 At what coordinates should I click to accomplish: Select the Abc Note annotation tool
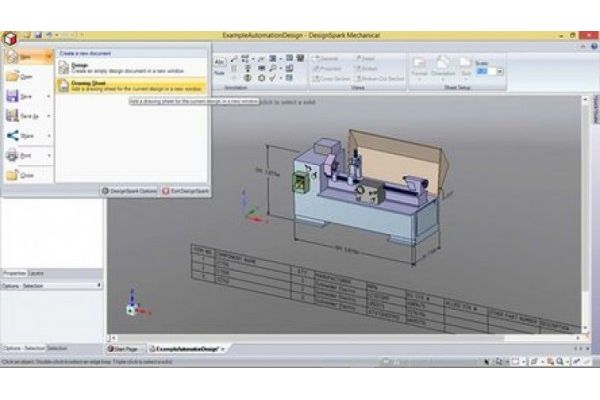click(x=220, y=66)
